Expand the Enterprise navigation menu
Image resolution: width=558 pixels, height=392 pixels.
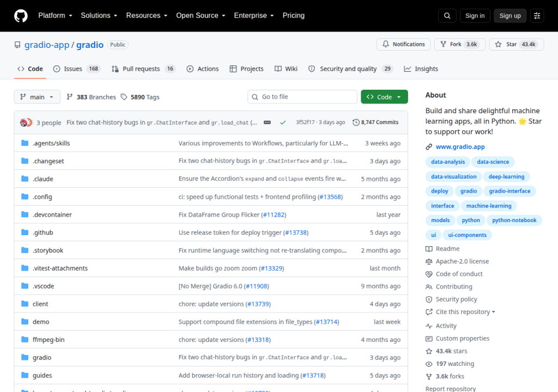[254, 16]
